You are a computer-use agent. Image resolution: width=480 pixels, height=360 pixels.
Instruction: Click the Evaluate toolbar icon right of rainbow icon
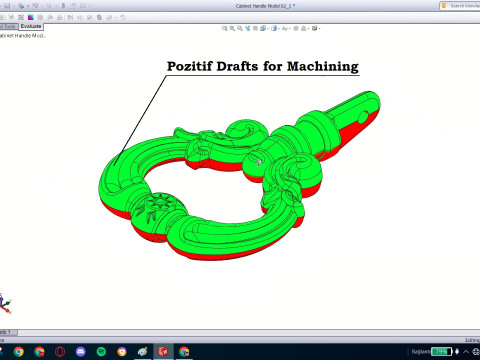pyautogui.click(x=40, y=17)
